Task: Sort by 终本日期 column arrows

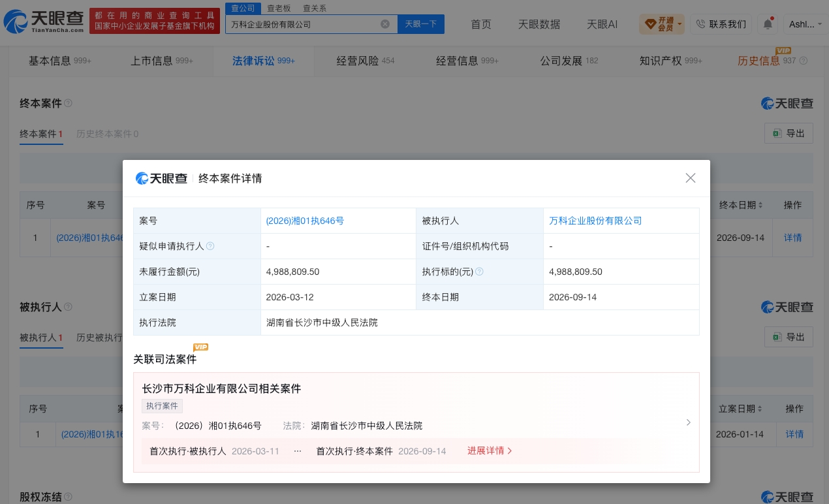Action: tap(760, 205)
